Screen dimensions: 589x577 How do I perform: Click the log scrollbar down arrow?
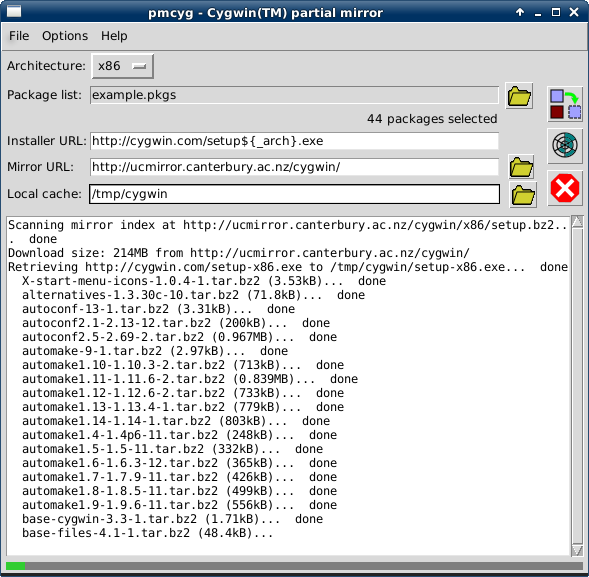point(577,550)
